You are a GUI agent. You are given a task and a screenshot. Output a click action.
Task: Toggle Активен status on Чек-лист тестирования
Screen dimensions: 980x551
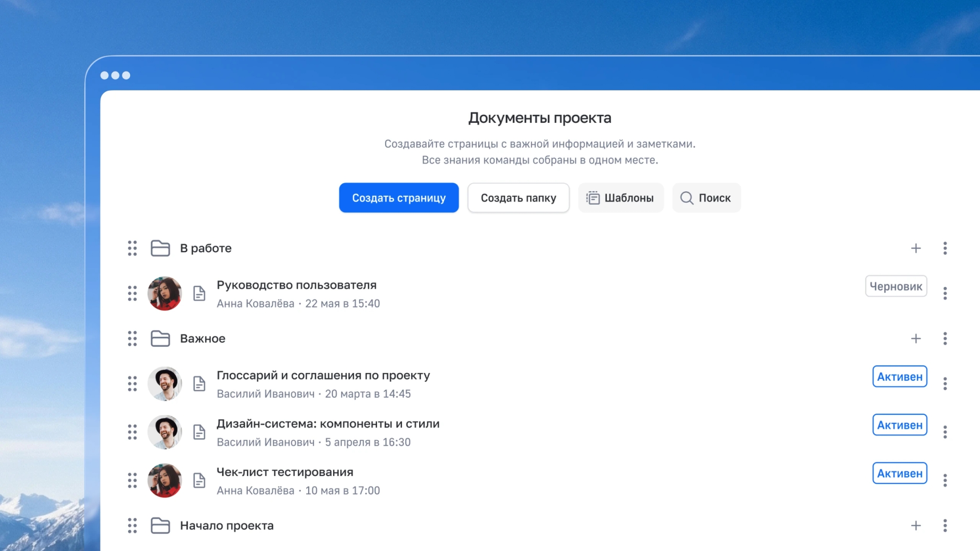click(x=900, y=473)
